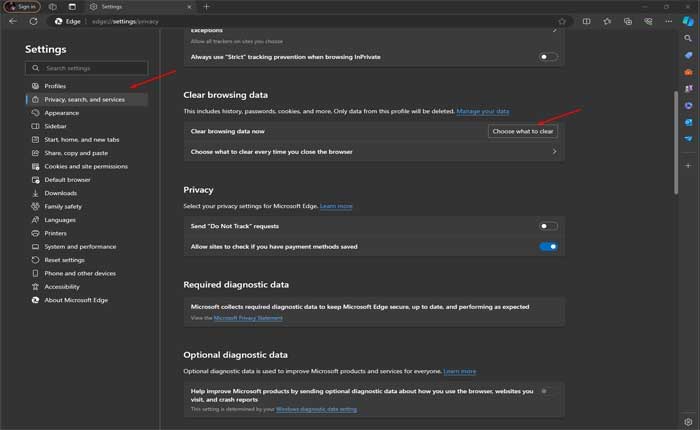
Task: Disable checking for saved payment methods
Action: click(x=548, y=246)
